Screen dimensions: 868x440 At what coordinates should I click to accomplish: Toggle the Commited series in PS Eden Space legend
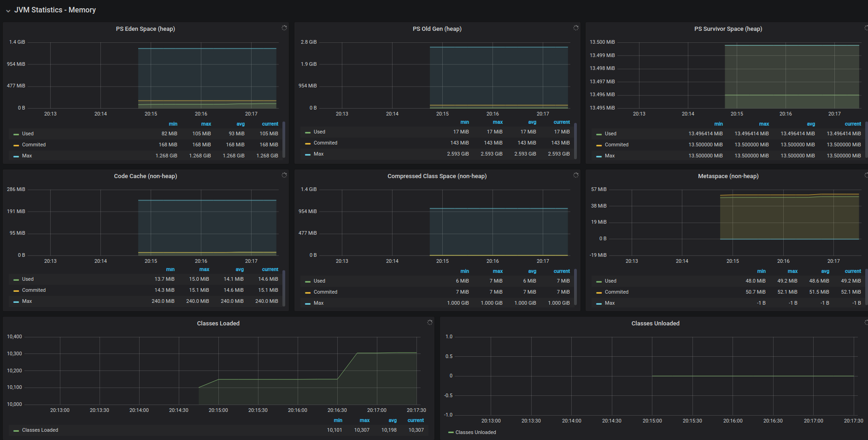(34, 145)
